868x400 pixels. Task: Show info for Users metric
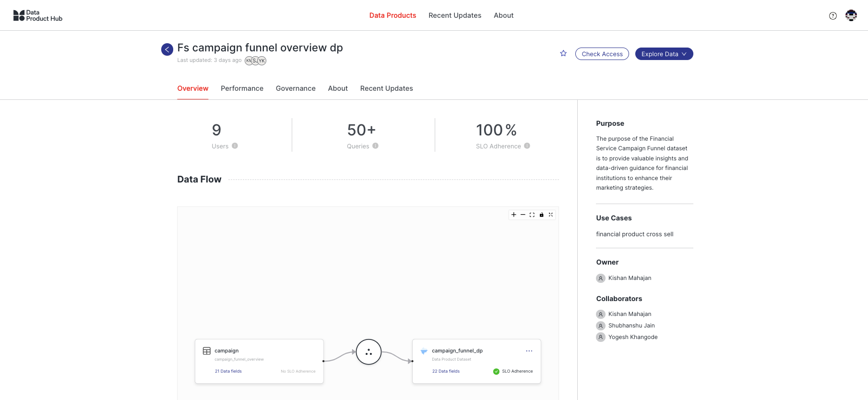[x=235, y=146]
